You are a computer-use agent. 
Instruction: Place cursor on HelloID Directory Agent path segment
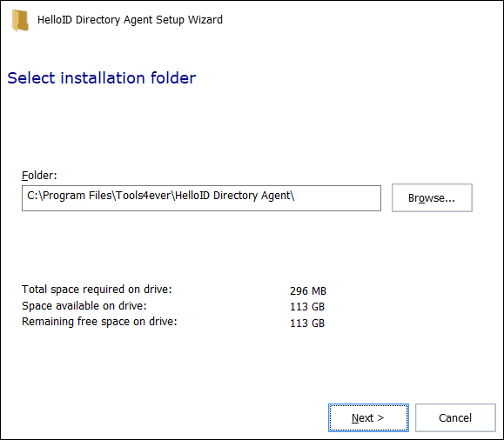point(232,196)
